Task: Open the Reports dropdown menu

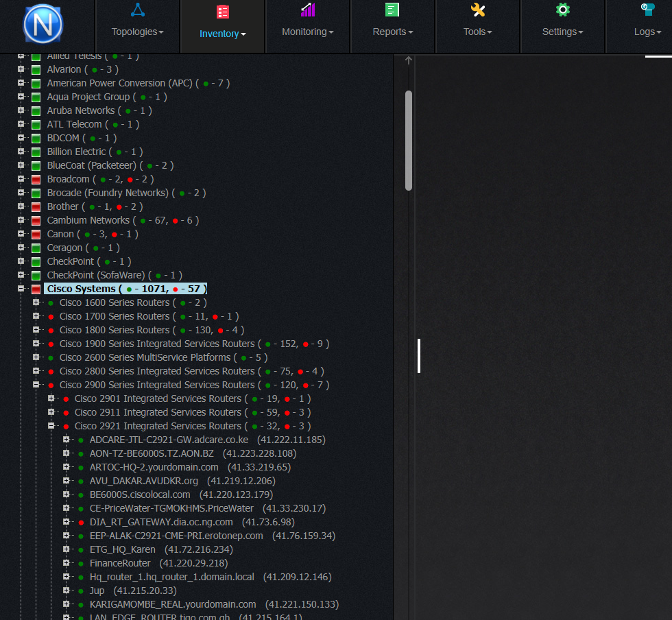Action: coord(392,32)
